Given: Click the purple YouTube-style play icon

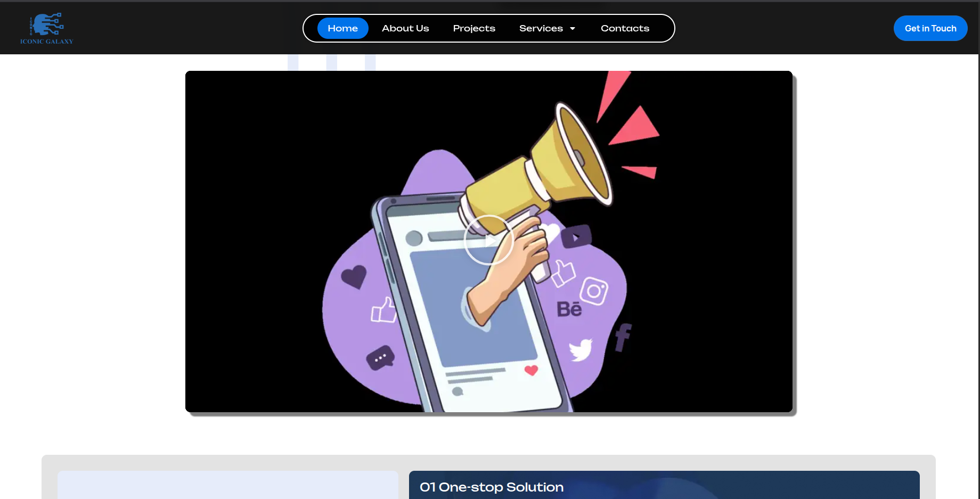Looking at the screenshot, I should pos(576,237).
